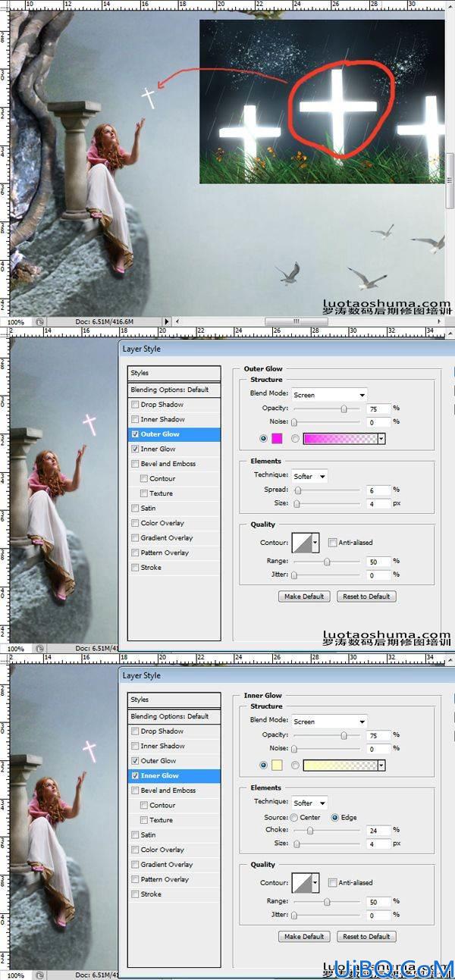Click horizontal scrollbar thumb in the seagulls window
The image size is (455, 980).
coord(295,321)
